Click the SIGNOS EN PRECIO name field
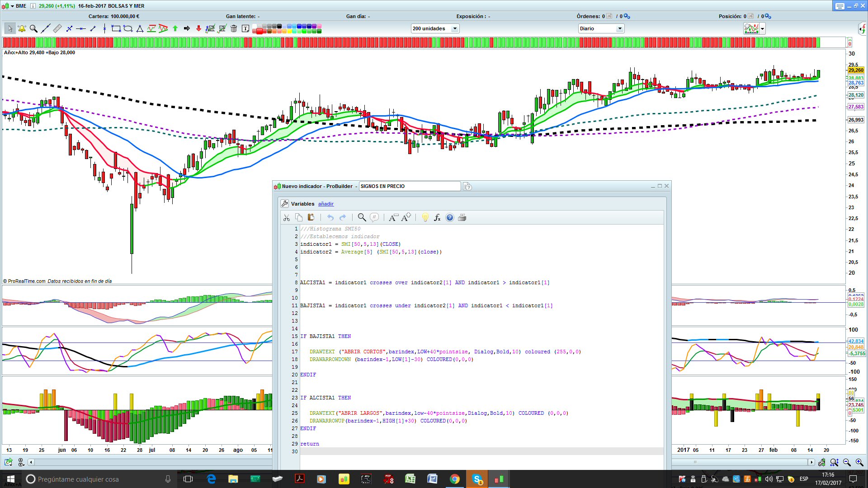Screen dimensions: 868x488 coord(409,186)
